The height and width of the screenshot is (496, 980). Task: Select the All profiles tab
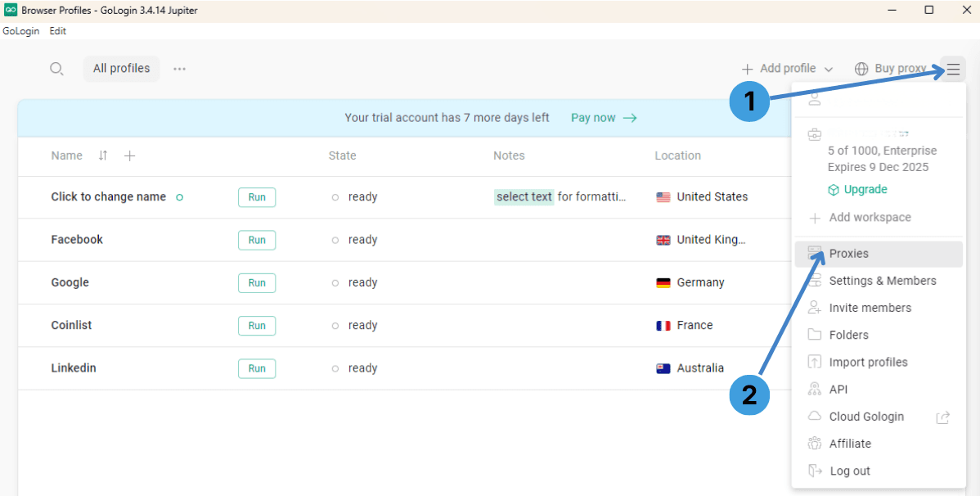121,69
